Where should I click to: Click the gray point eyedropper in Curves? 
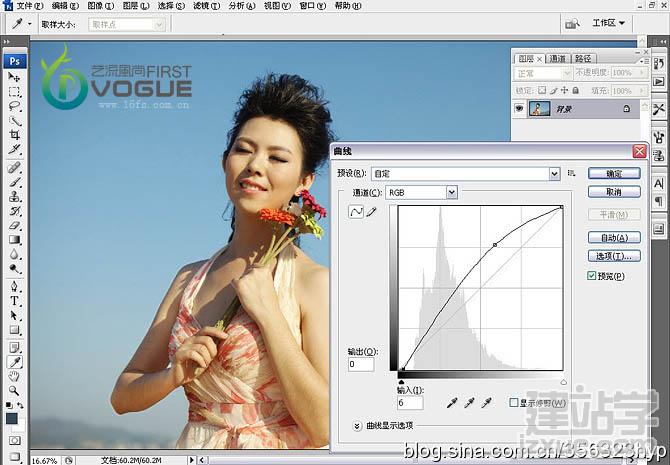pos(469,403)
